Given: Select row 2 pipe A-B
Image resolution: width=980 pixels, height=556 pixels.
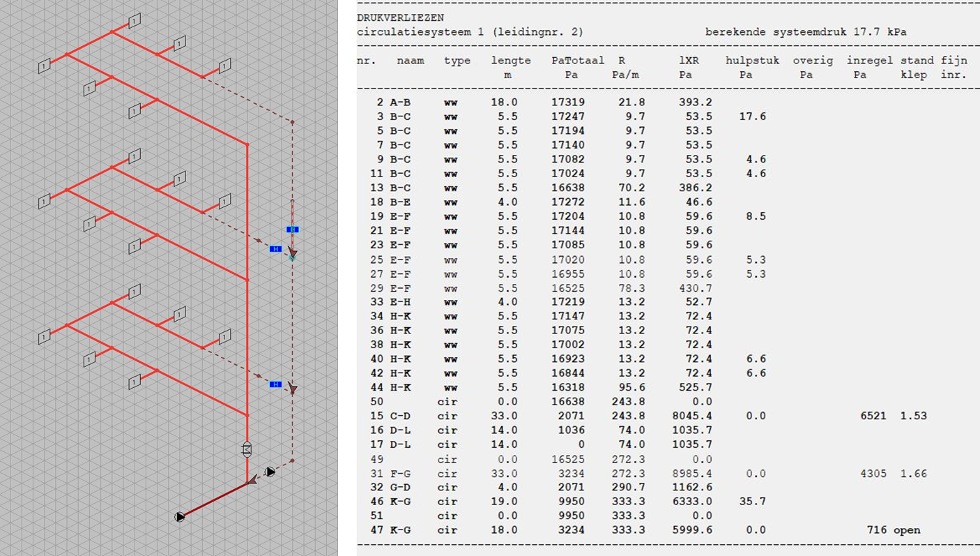Looking at the screenshot, I should pyautogui.click(x=399, y=103).
